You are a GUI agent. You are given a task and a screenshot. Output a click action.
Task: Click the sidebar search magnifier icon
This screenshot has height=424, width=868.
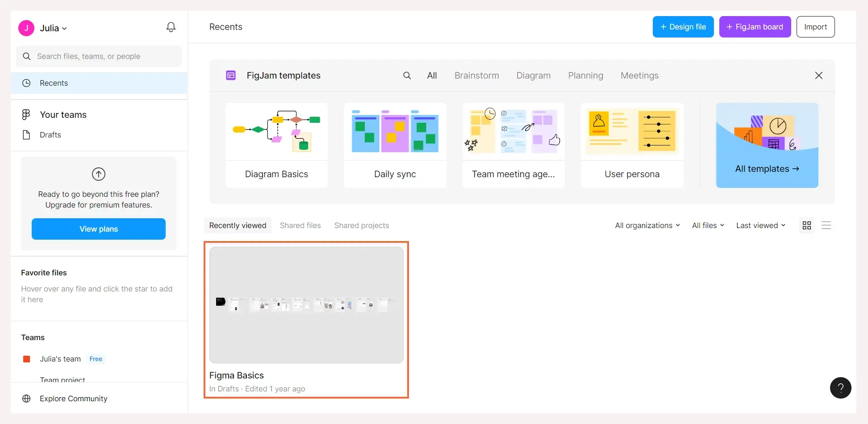(27, 56)
